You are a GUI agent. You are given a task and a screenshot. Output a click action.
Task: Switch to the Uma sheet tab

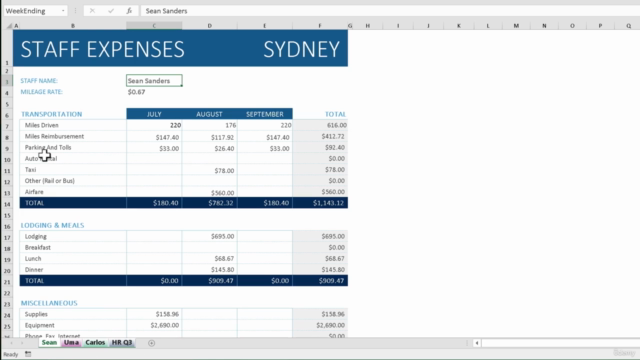[71, 342]
